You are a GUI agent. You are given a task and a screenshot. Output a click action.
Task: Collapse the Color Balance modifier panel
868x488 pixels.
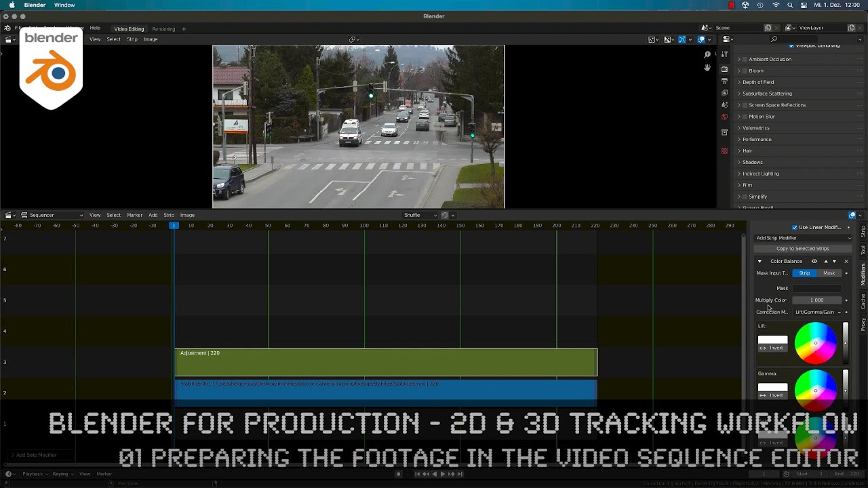[x=759, y=261]
